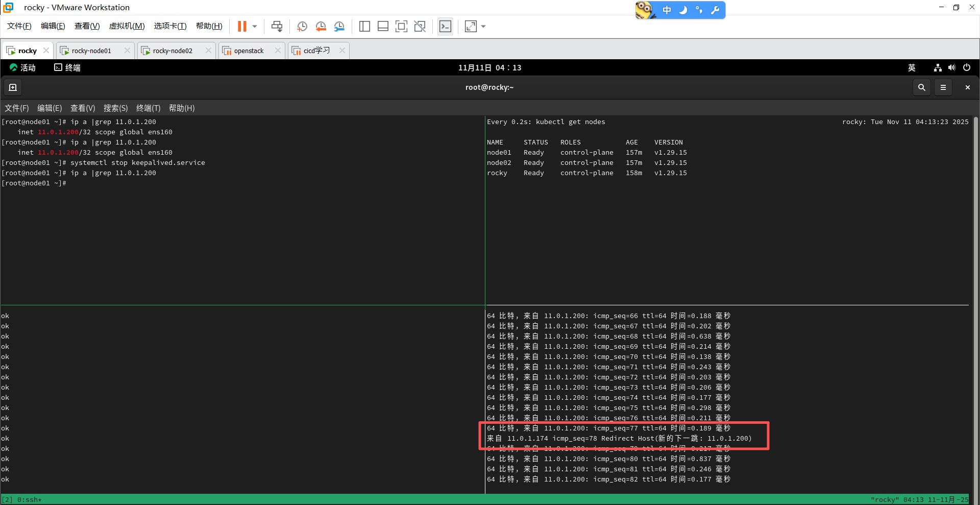Screen dimensions: 980x505
Task: Switch input method 英 indicator
Action: click(912, 67)
